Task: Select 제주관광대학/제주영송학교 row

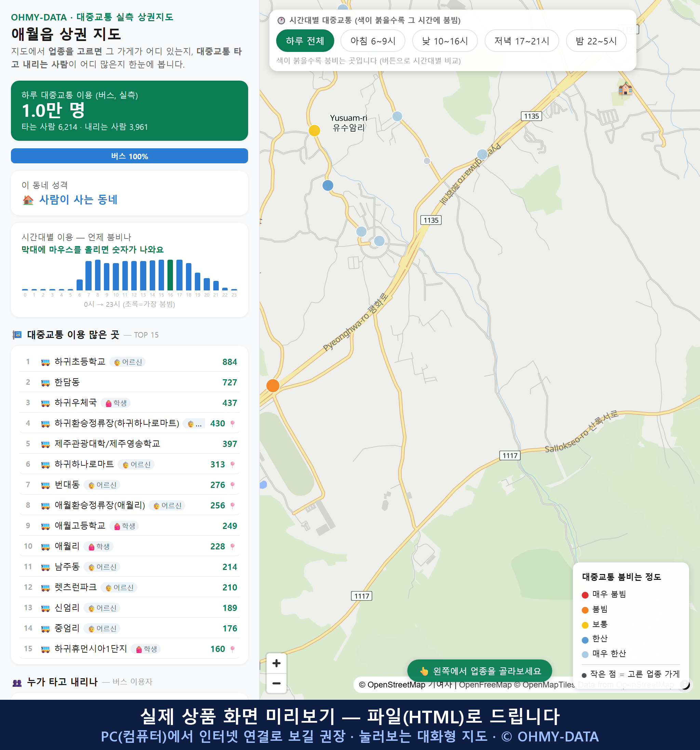Action: coord(130,444)
